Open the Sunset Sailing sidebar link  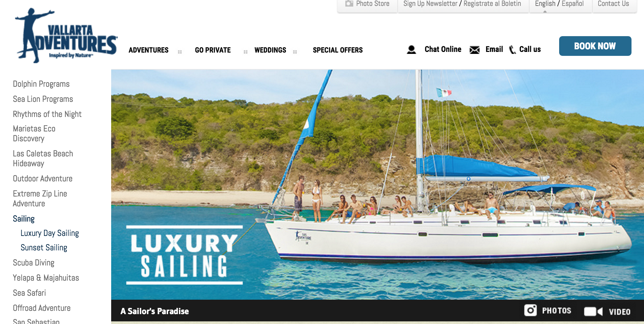tap(44, 247)
